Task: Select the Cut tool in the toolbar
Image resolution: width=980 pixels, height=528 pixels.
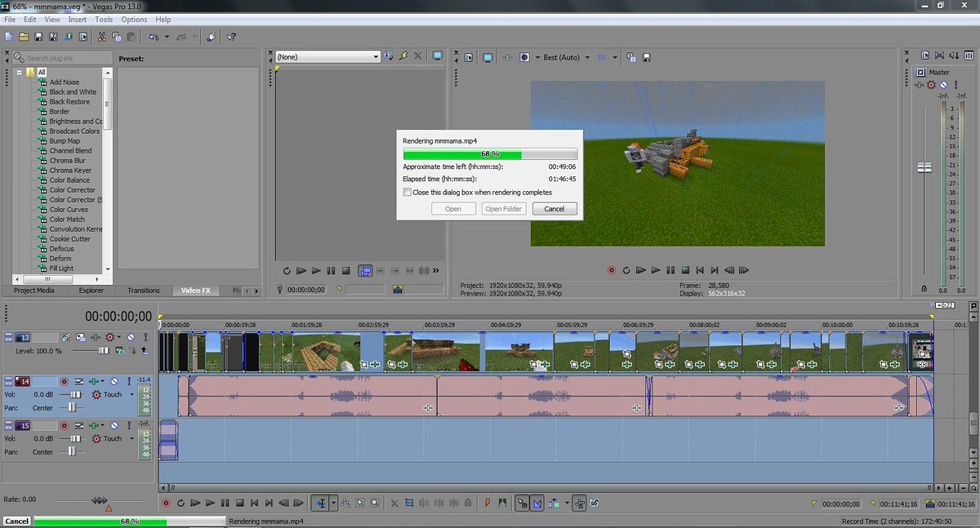Action: coord(100,37)
